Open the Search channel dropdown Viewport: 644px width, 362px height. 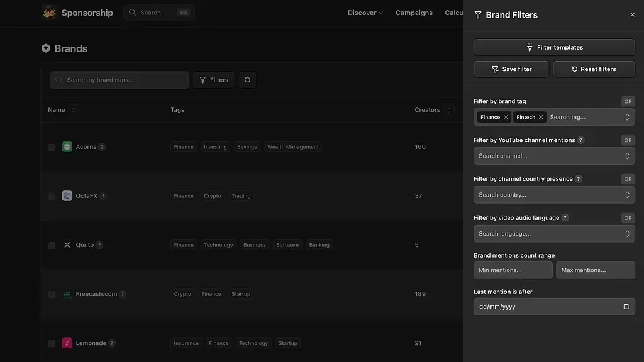pyautogui.click(x=554, y=156)
